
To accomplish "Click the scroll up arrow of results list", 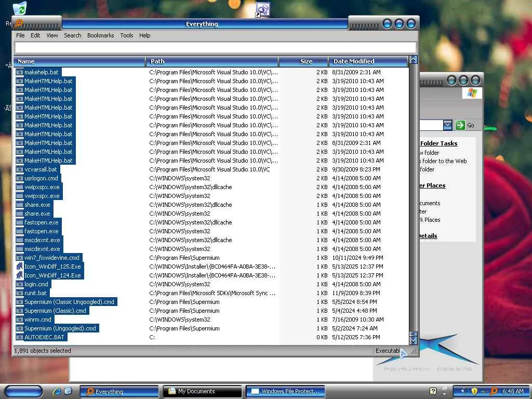I will [x=413, y=60].
